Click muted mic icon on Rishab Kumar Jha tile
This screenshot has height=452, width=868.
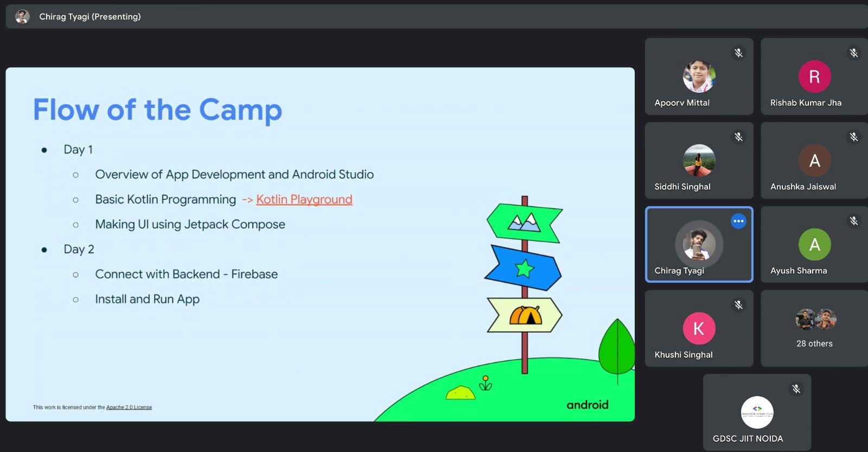(854, 53)
